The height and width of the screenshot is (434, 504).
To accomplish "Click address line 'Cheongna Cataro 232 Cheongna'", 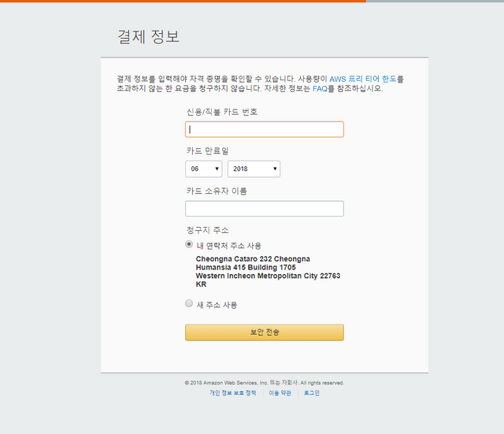I will [x=253, y=259].
